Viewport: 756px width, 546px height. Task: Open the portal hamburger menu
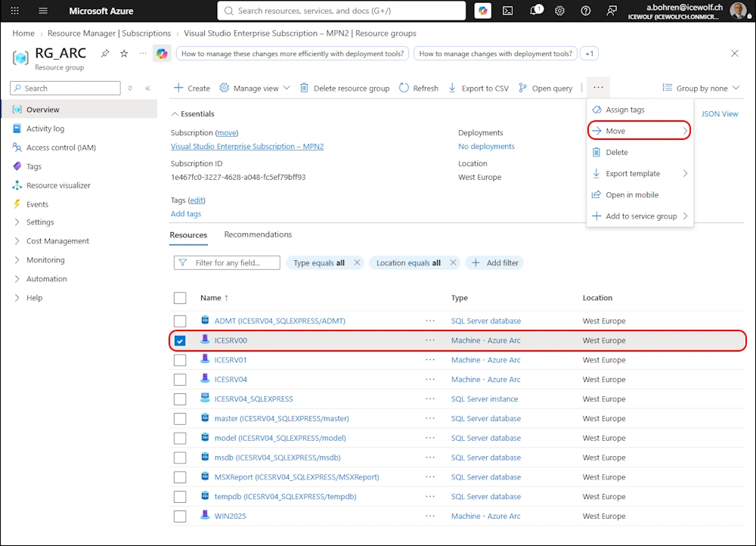pos(43,11)
